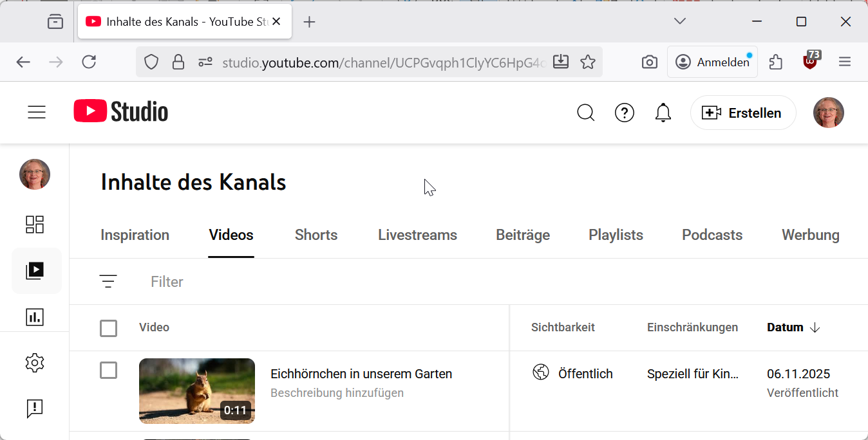Screen dimensions: 868x440
Task: Click the Send feedback sidebar icon
Action: point(35,408)
